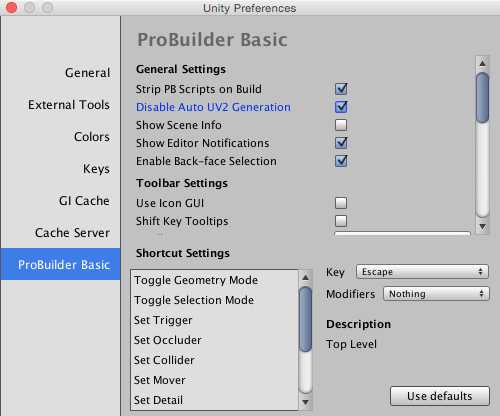Enable Shift Key Tooltips checkbox
This screenshot has width=500, height=416.
coord(341,221)
